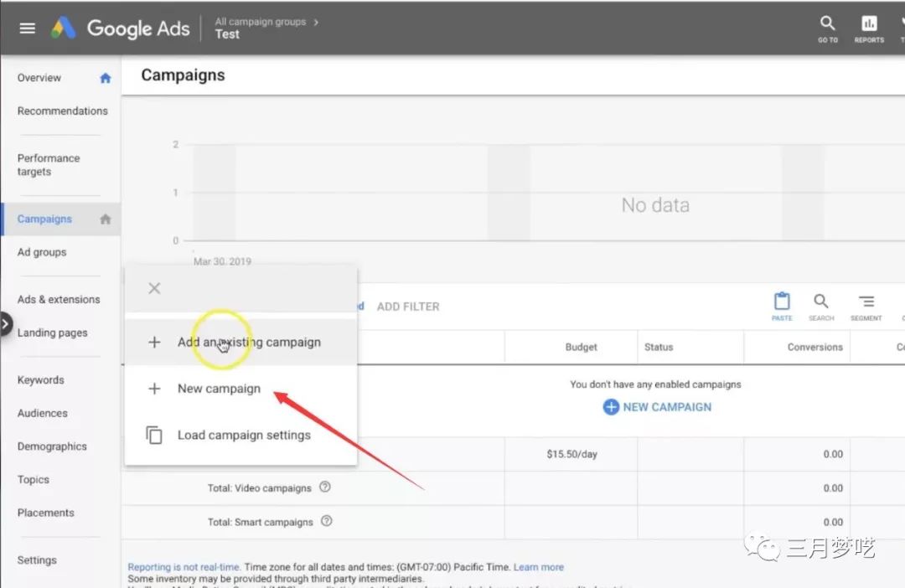
Task: Close the popup menu with X
Action: pyautogui.click(x=154, y=288)
